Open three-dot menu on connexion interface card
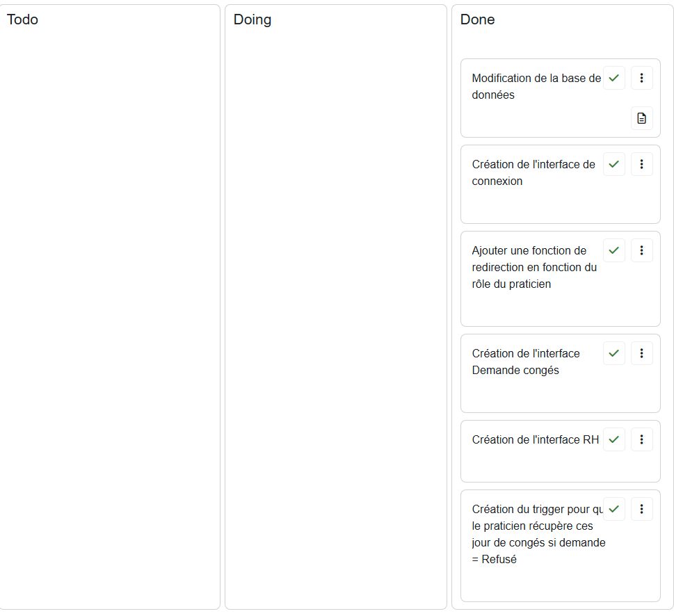The width and height of the screenshot is (674, 616). pyautogui.click(x=641, y=164)
